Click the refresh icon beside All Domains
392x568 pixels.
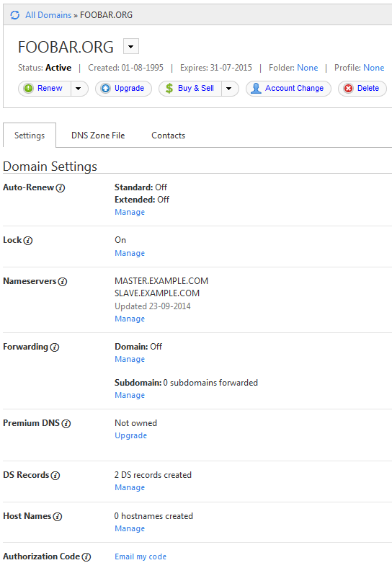click(15, 15)
